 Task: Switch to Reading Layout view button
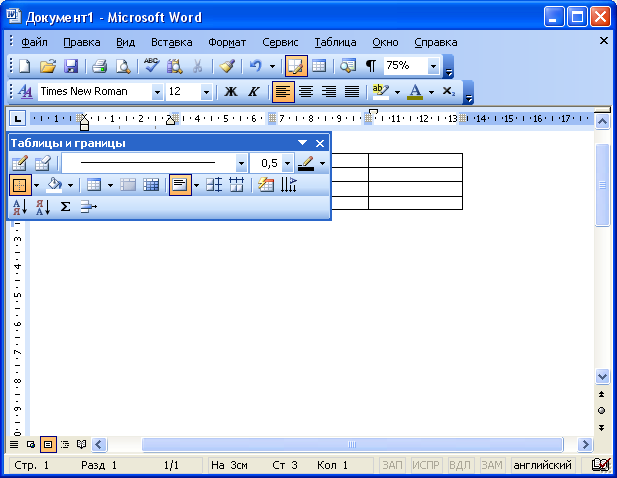coord(81,445)
